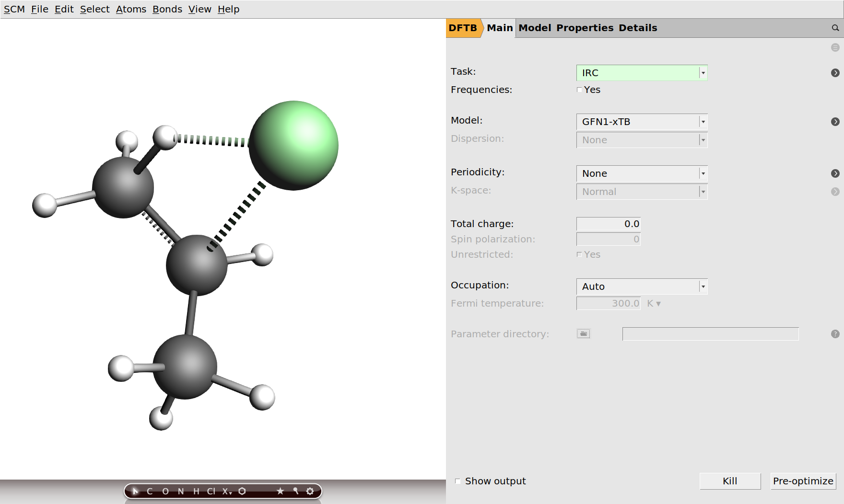Open the panel search magnifier

tap(835, 28)
